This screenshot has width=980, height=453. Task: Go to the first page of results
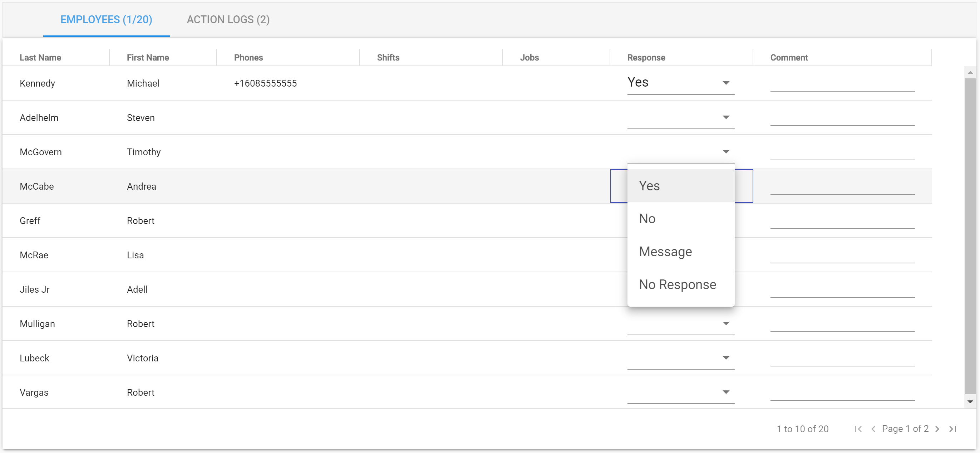858,429
